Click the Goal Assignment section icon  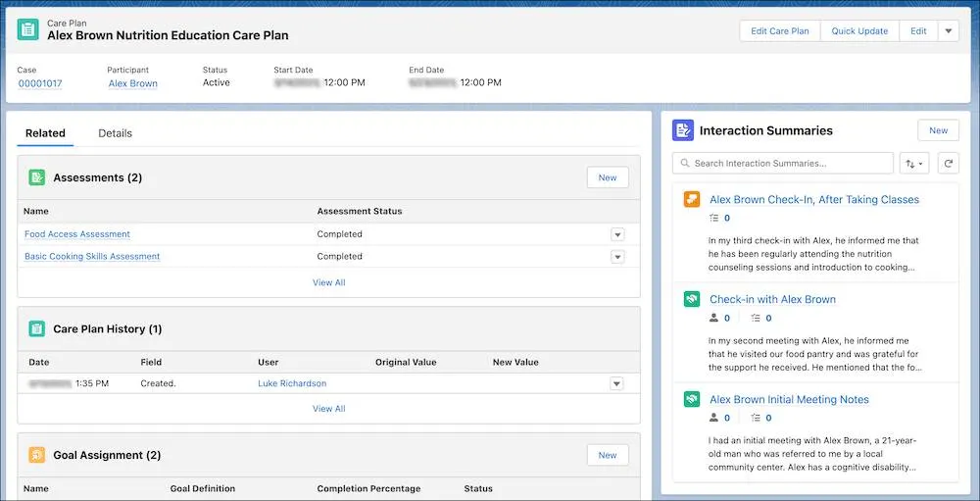pos(37,455)
